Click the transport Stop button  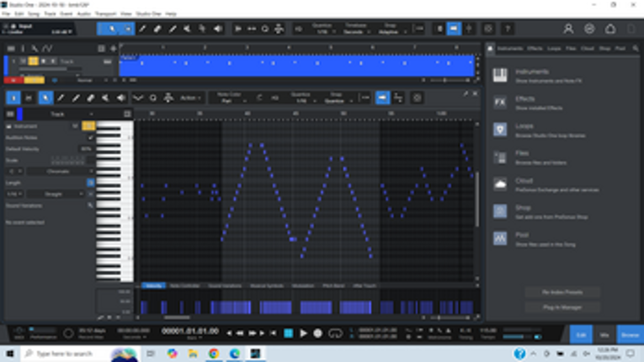click(x=288, y=333)
